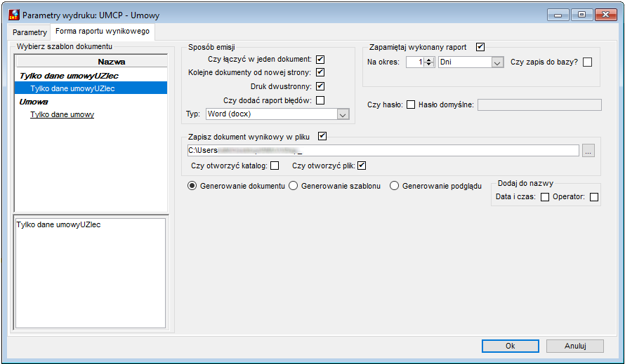This screenshot has height=364, width=625.
Task: Select the Forma raportu wynikowego tab
Action: [103, 31]
